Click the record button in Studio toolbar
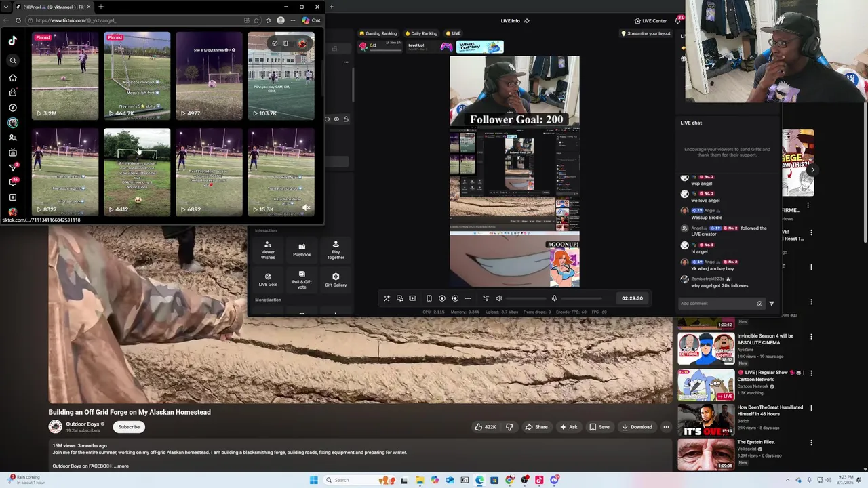This screenshot has height=488, width=868. click(x=442, y=298)
